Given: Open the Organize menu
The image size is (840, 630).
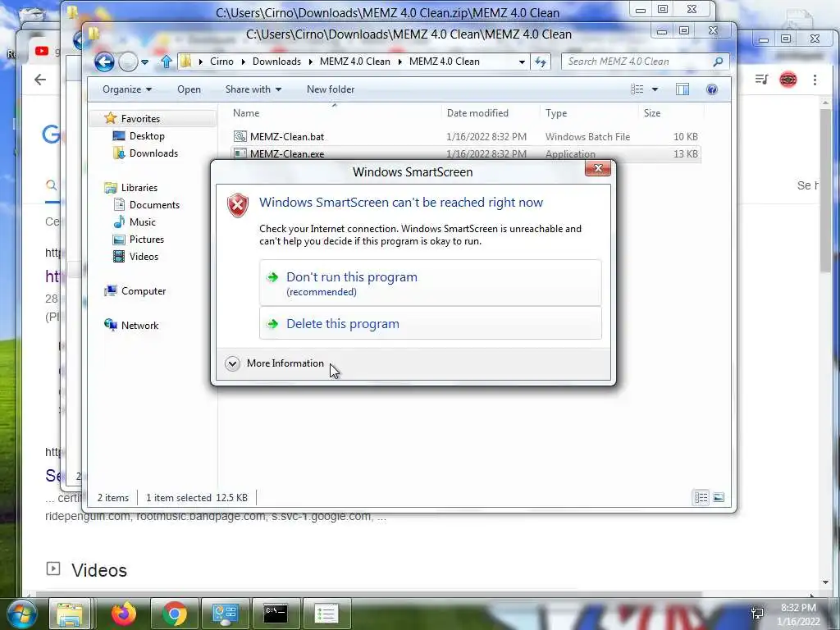Looking at the screenshot, I should [x=127, y=89].
